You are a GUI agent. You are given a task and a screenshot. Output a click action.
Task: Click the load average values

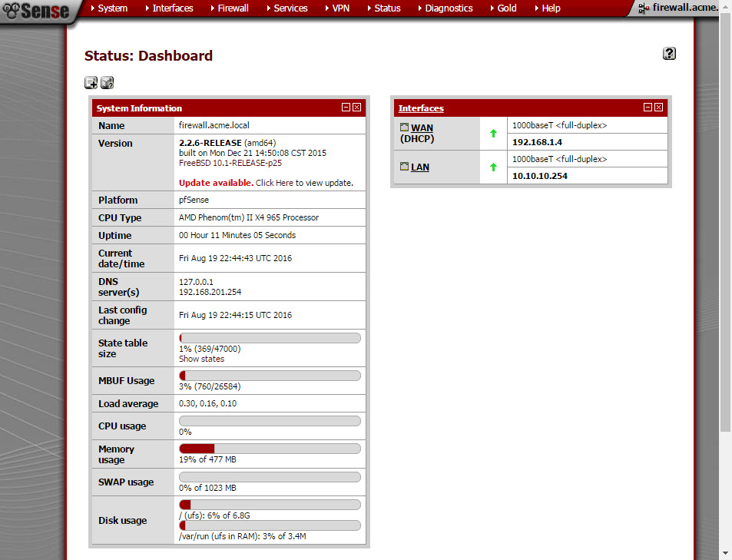[x=207, y=403]
